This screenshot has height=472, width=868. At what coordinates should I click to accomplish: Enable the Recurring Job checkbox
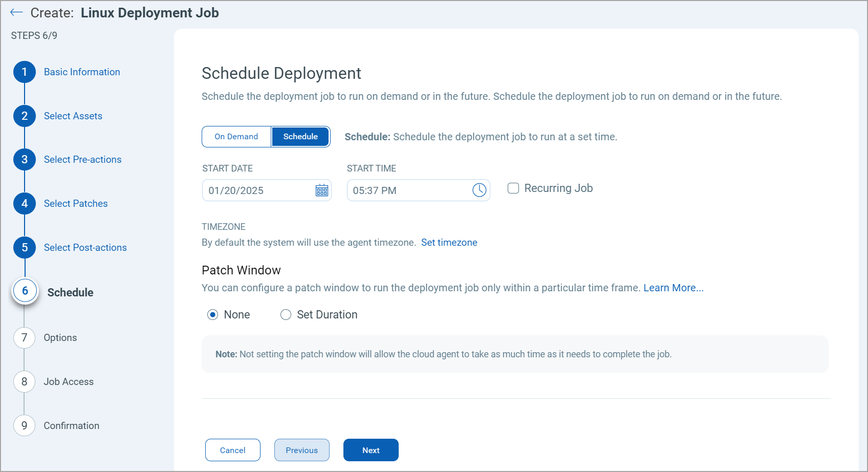[x=513, y=188]
